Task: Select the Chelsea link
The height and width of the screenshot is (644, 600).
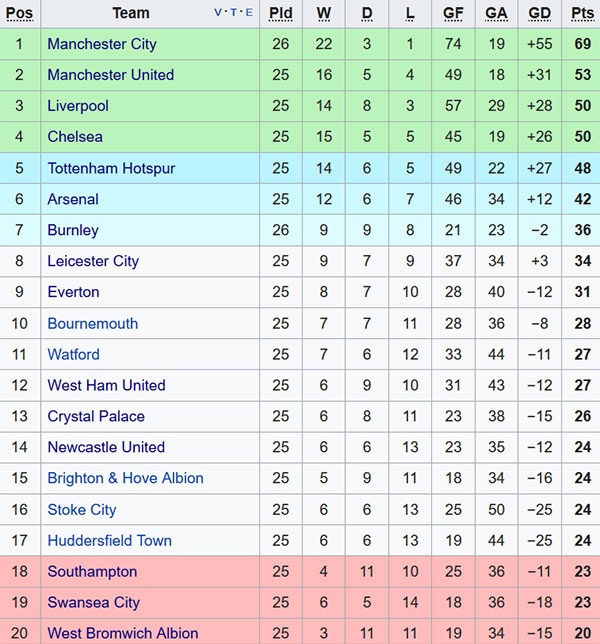Action: click(x=75, y=137)
